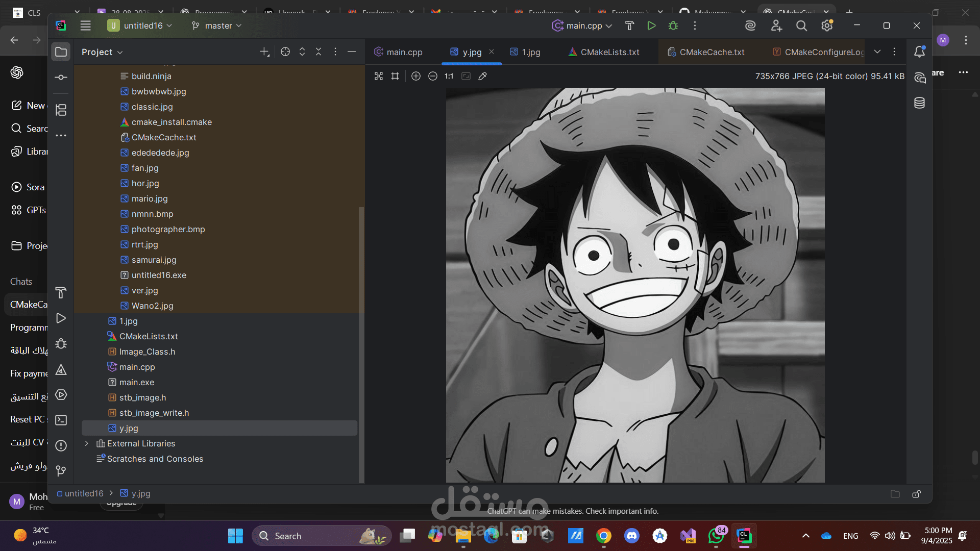Viewport: 980px width, 551px height.
Task: Click the Luffy image preview
Action: click(x=635, y=285)
